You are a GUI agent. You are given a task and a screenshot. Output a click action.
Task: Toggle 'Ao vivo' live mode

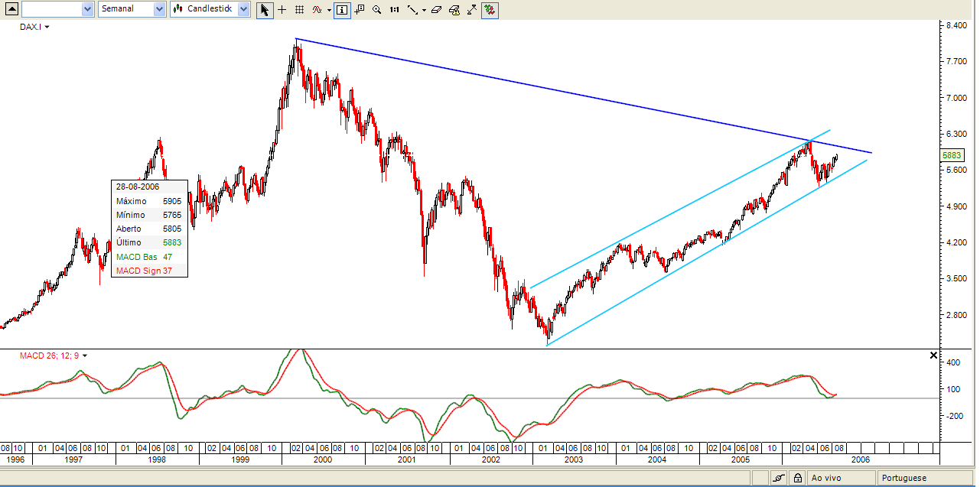point(829,477)
